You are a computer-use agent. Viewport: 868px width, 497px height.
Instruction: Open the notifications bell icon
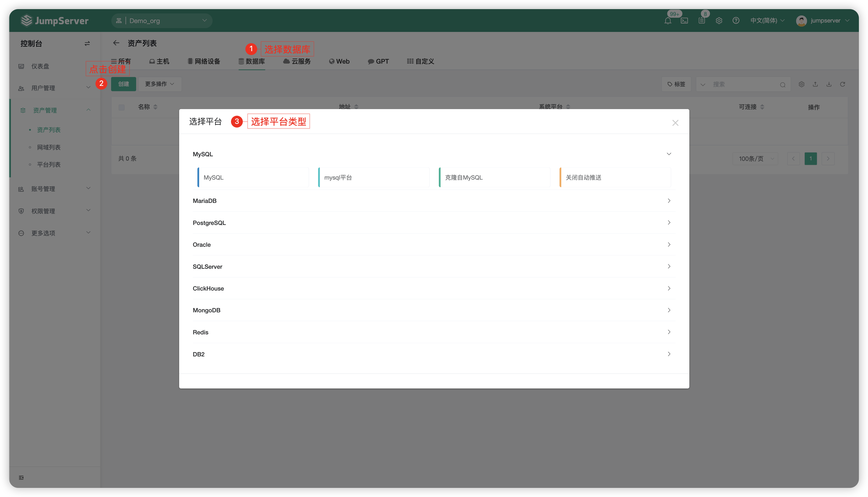668,21
